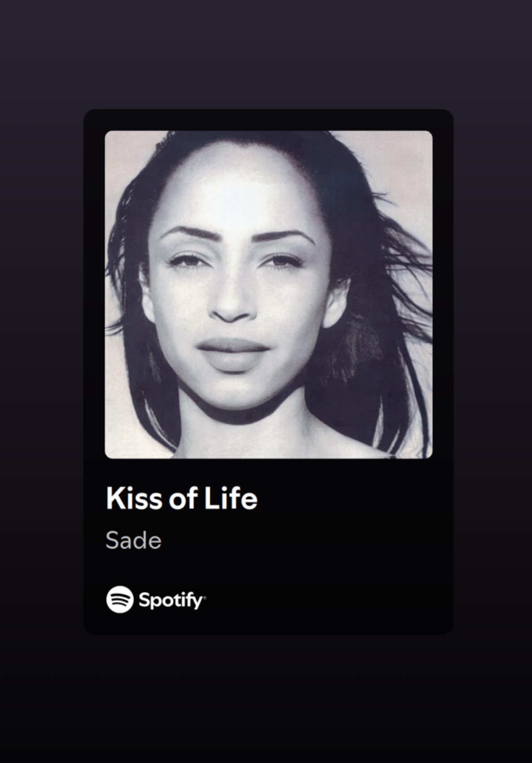Click empty card space beside Sade text

[x=305, y=541]
